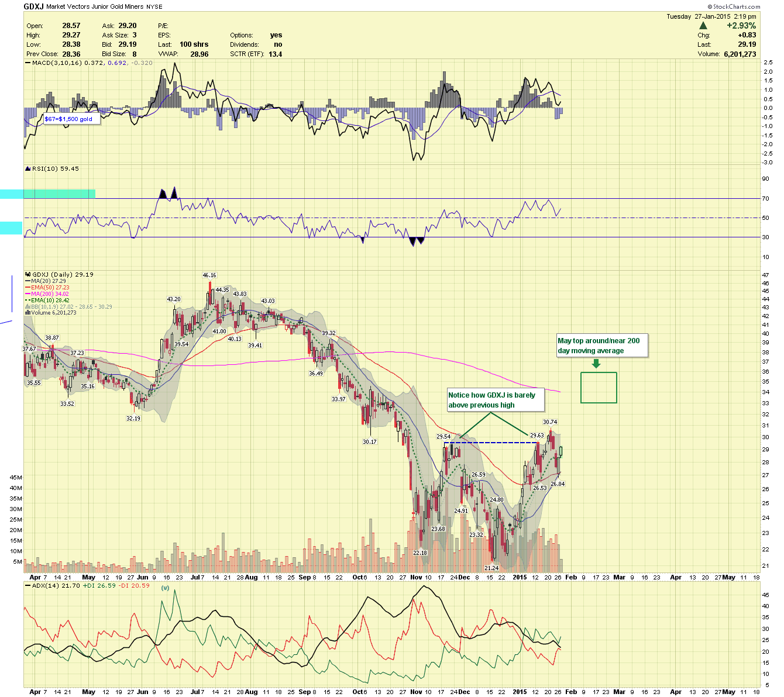Click the 21.24 low price label

(x=491, y=568)
